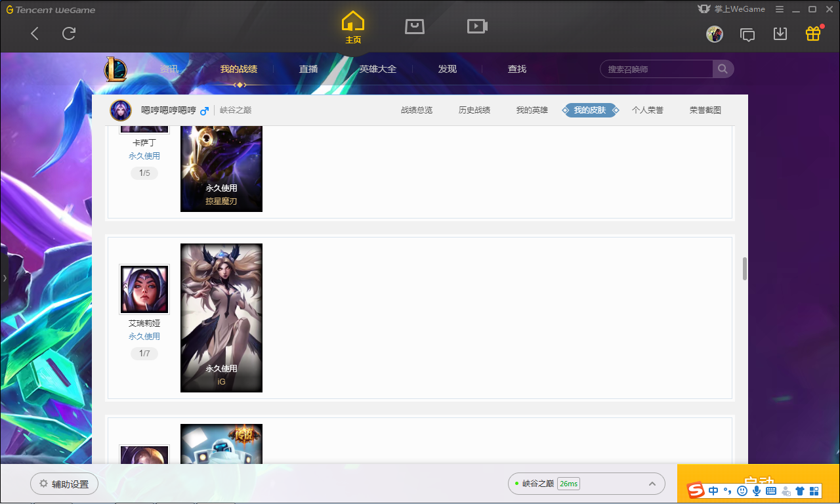This screenshot has width=840, height=504.
Task: Click the male gender symbol icon
Action: coord(204,110)
